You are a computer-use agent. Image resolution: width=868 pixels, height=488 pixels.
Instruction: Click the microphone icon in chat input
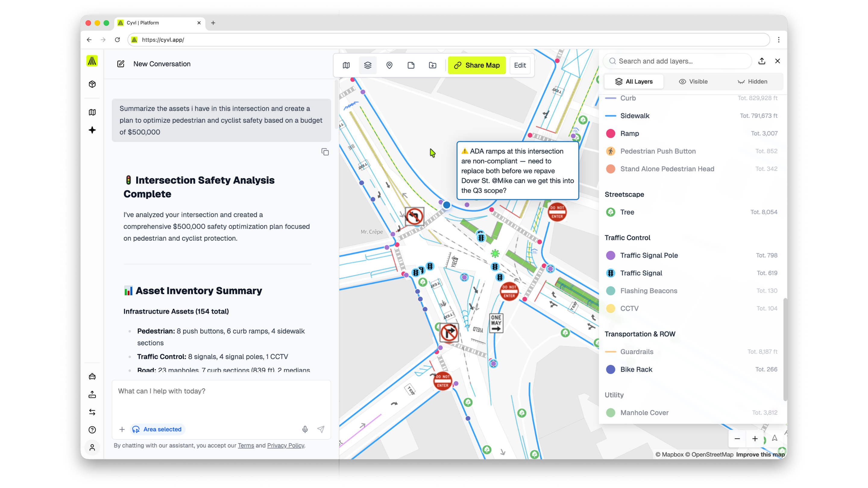305,429
